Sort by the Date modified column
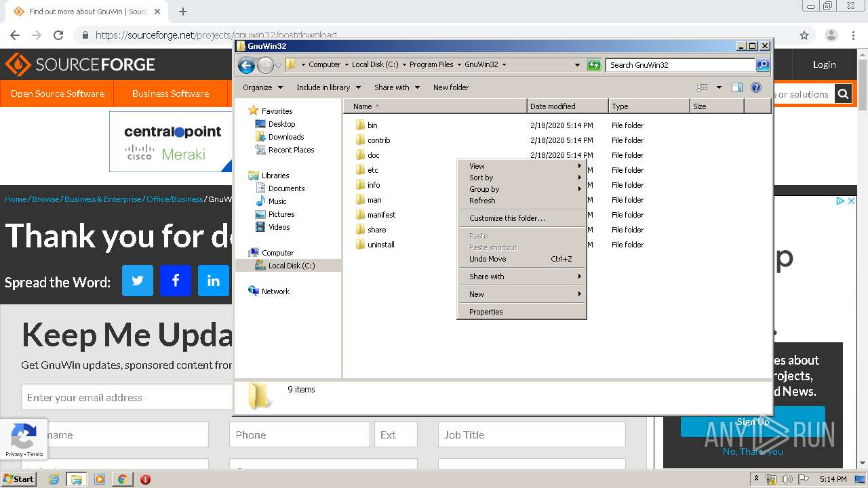Image resolution: width=868 pixels, height=488 pixels. [x=568, y=106]
